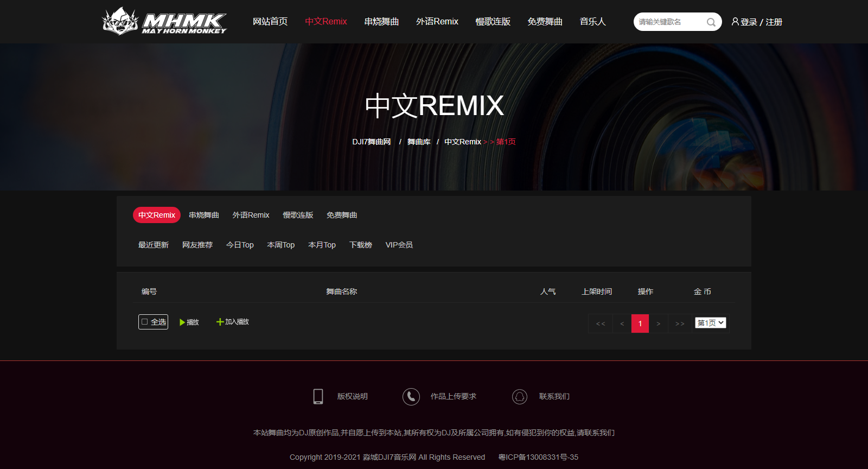Go to first page with << button
The height and width of the screenshot is (469, 868).
[601, 324]
